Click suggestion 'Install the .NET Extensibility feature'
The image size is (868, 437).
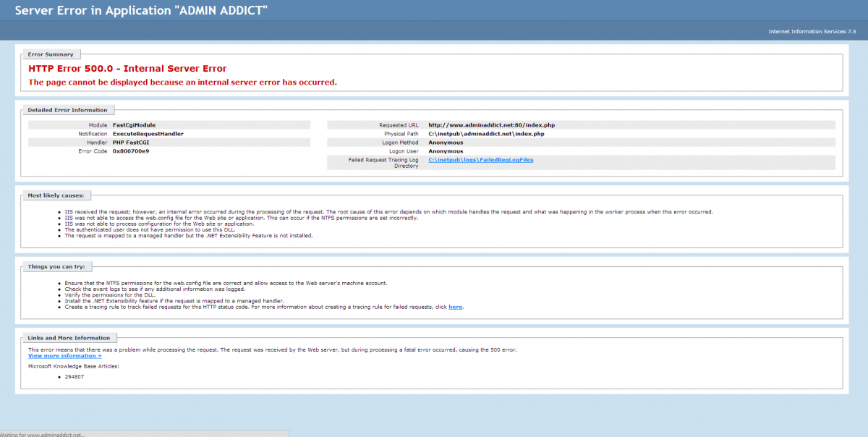(x=174, y=300)
